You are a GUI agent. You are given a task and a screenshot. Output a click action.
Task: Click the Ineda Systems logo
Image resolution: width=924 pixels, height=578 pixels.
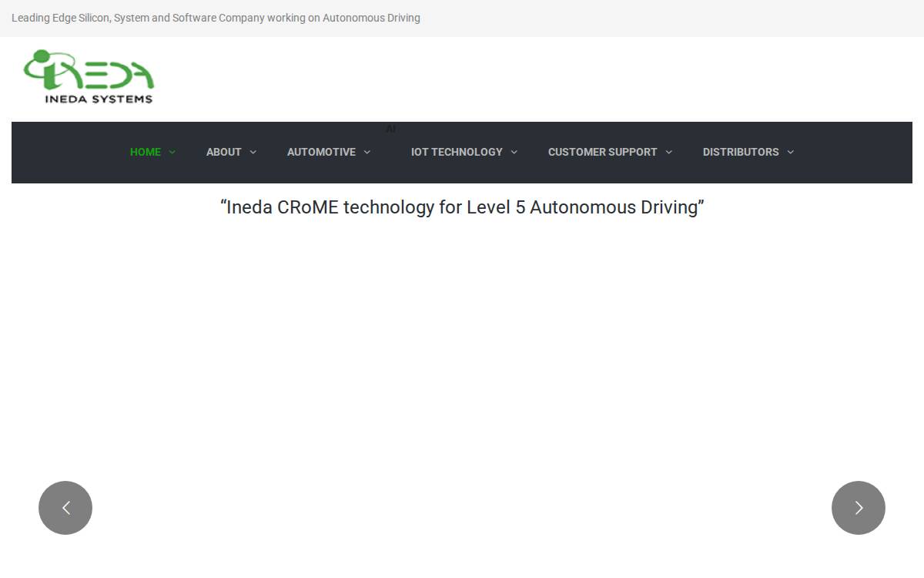point(89,76)
